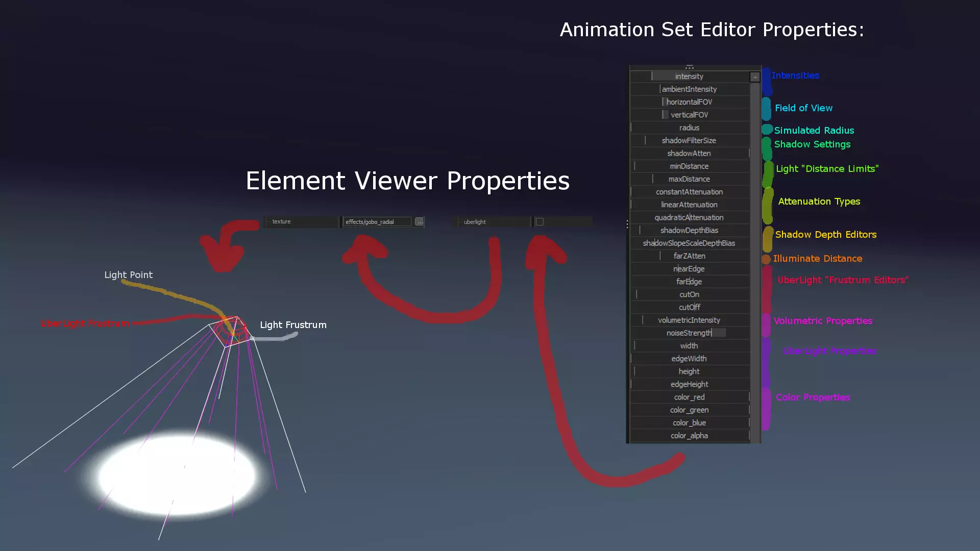Select the color_alpha property row
The height and width of the screenshot is (551, 980).
pos(689,436)
